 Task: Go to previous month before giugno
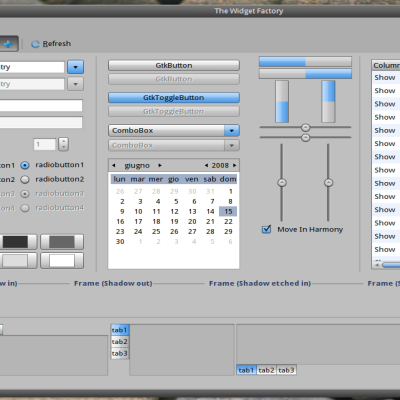pos(114,165)
